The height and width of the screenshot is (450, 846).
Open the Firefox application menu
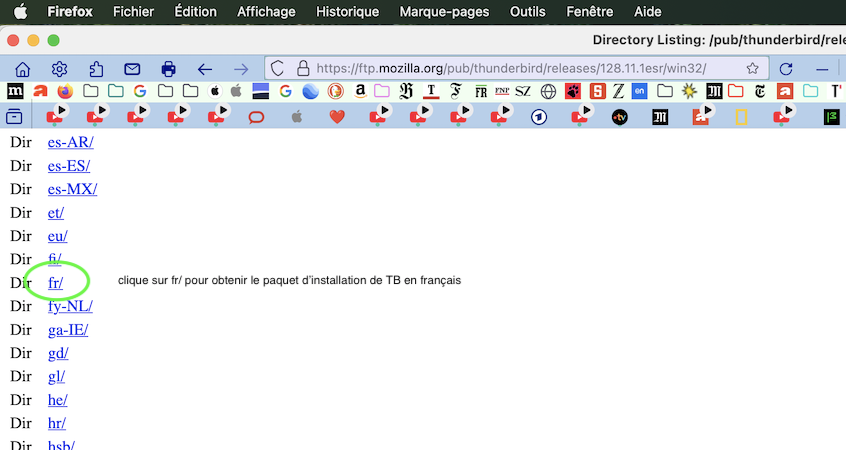70,11
